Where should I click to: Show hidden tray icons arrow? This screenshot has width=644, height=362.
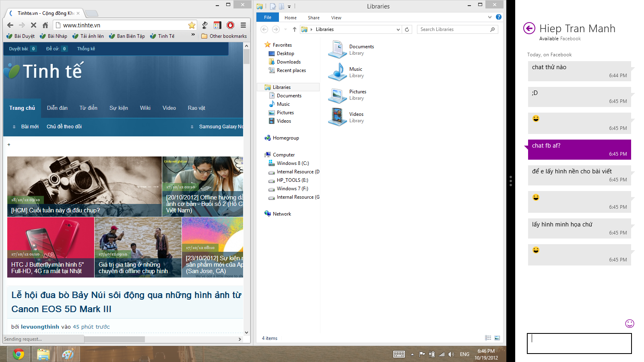[412, 354]
